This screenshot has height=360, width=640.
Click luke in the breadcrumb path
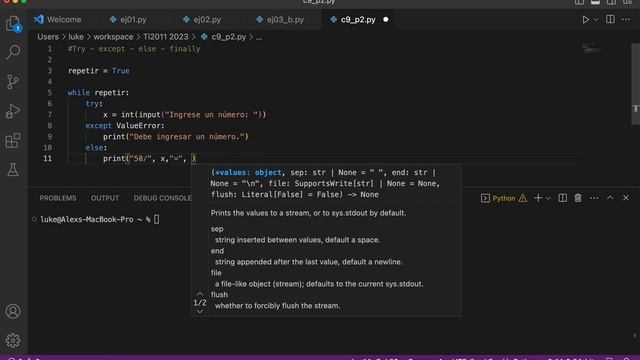pyautogui.click(x=76, y=37)
